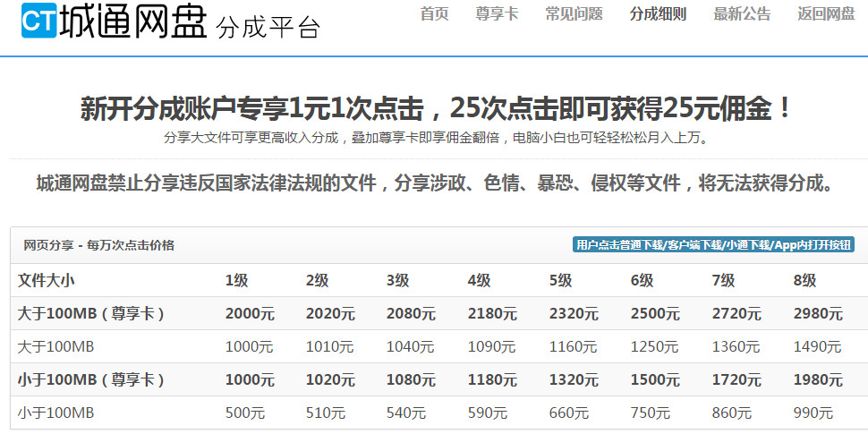Click the 1360元 cell
The height and width of the screenshot is (434, 868).
click(x=736, y=347)
